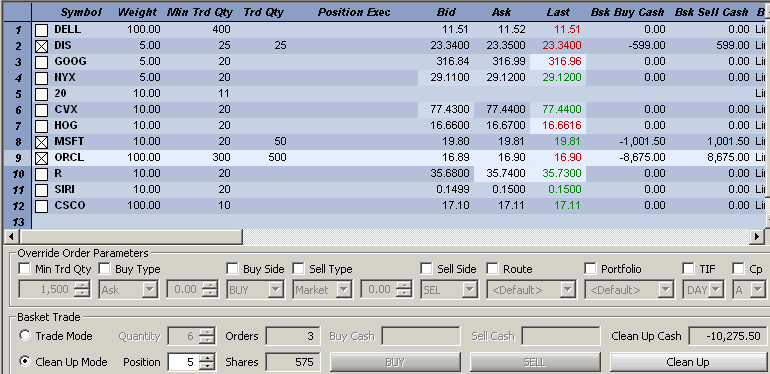
Task: Click the BUY basket button
Action: click(395, 362)
